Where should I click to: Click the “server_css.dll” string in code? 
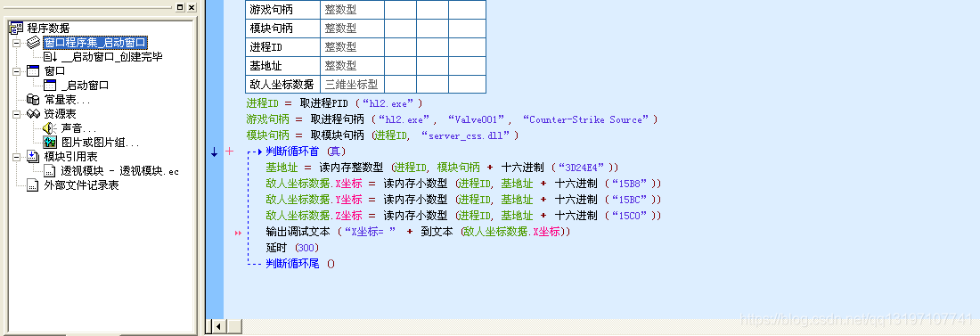(x=466, y=135)
